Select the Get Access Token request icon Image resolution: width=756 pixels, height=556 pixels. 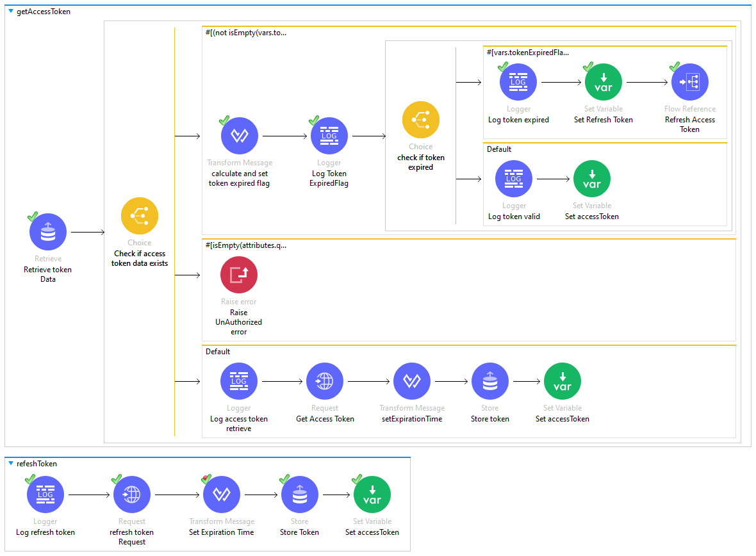coord(324,381)
